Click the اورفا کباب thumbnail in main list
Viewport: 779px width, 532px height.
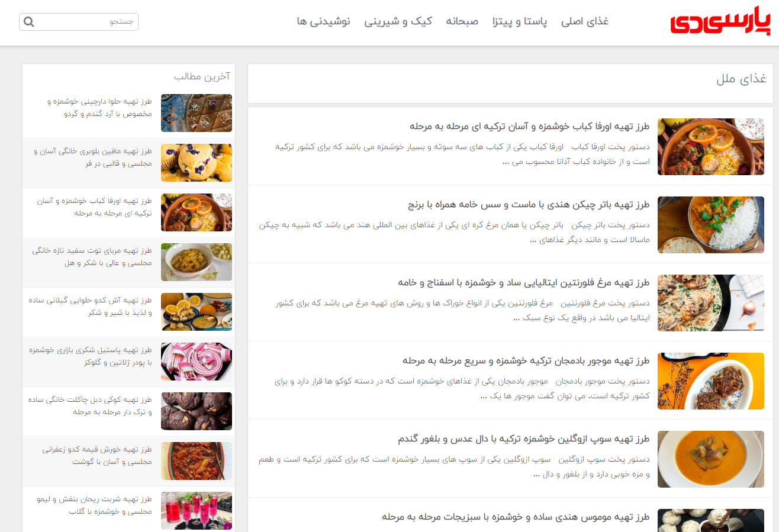[711, 147]
